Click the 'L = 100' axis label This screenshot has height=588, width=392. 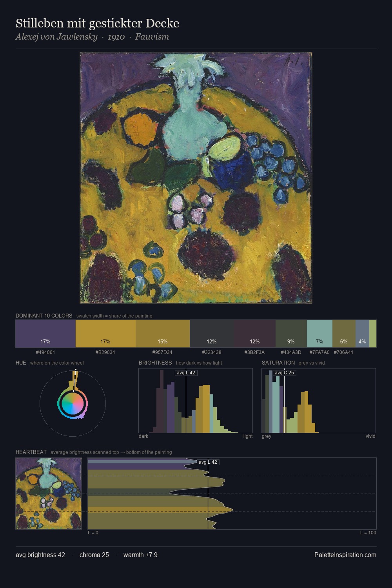pos(368,533)
